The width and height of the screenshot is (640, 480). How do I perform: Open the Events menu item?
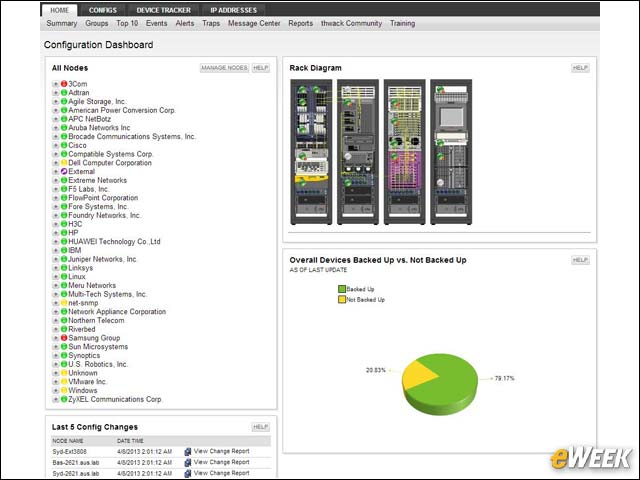click(x=156, y=23)
